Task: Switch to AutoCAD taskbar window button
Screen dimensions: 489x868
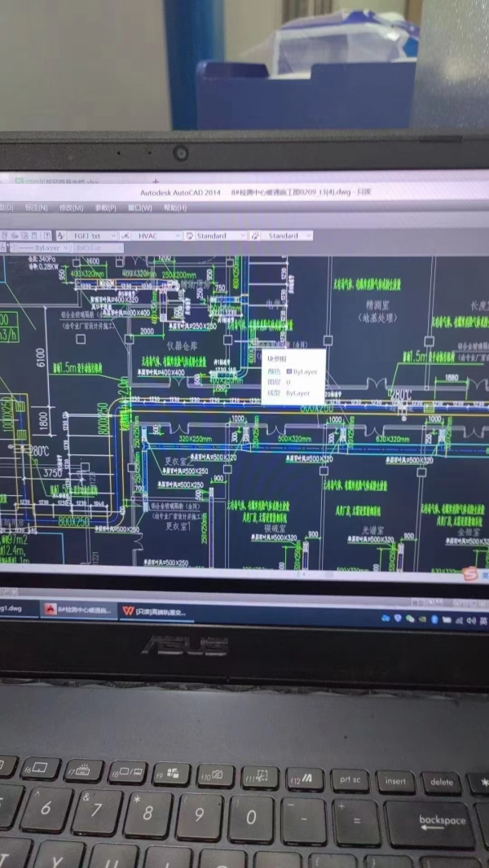Action: pyautogui.click(x=79, y=610)
